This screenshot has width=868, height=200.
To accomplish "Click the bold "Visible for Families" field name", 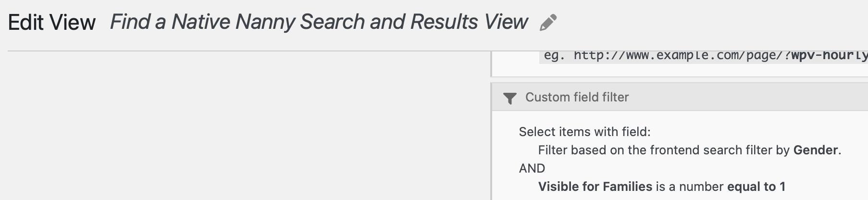I will click(x=595, y=187).
